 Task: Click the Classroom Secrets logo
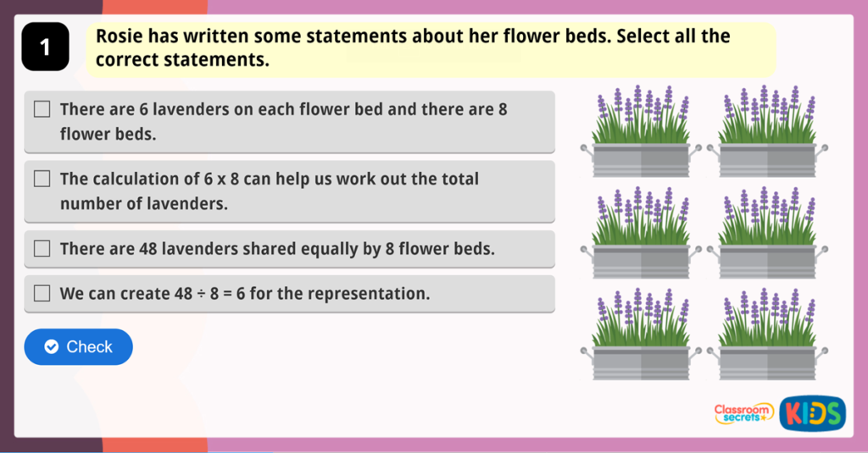[x=743, y=413]
